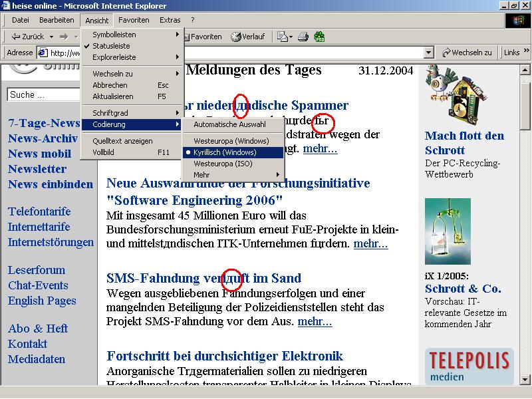532x399 pixels.
Task: Open the mail button dropdown arrow
Action: (291, 37)
